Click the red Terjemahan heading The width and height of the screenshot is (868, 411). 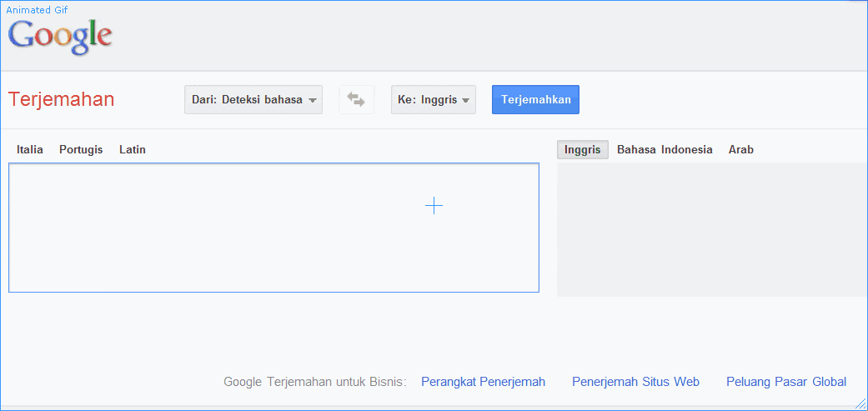pos(61,99)
